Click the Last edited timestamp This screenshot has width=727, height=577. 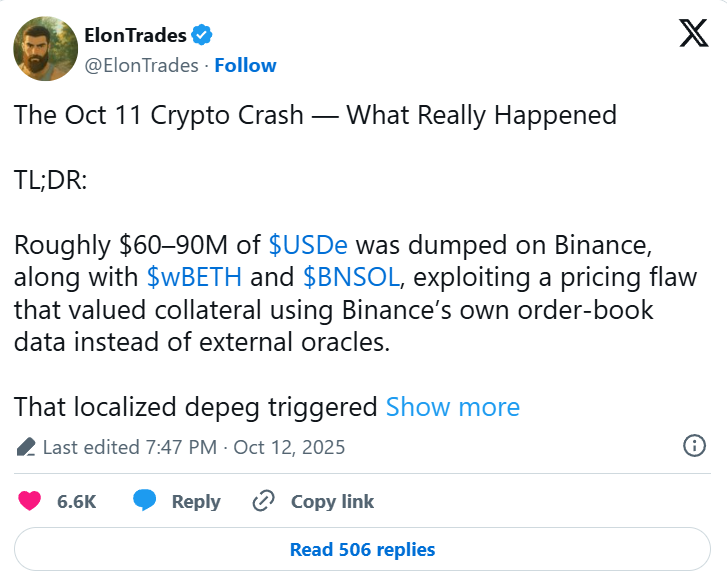click(193, 447)
